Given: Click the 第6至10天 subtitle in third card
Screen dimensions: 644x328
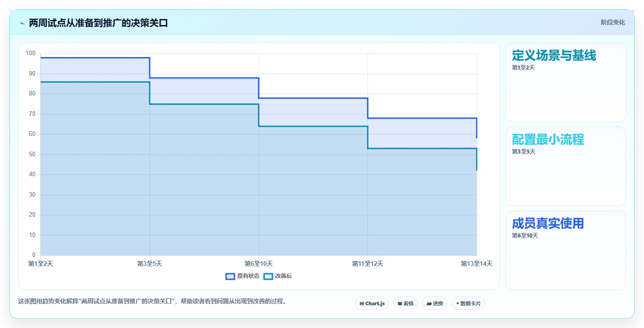Looking at the screenshot, I should point(525,236).
